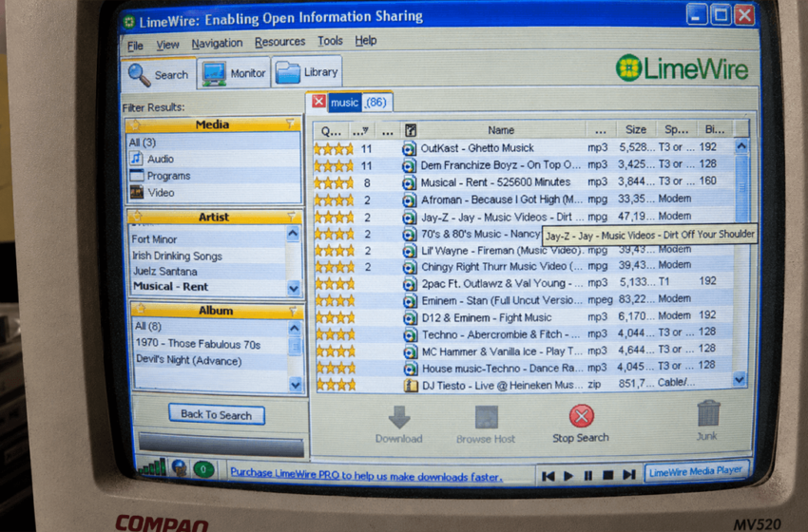The image size is (808, 532).
Task: Click the next track playback button
Action: click(628, 474)
